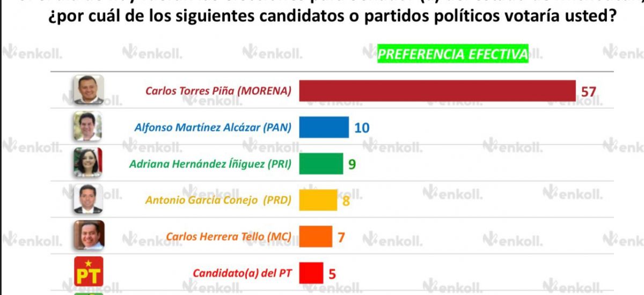
Task: Click Antonio García Conejo's portrait photo
Action: pos(87,199)
